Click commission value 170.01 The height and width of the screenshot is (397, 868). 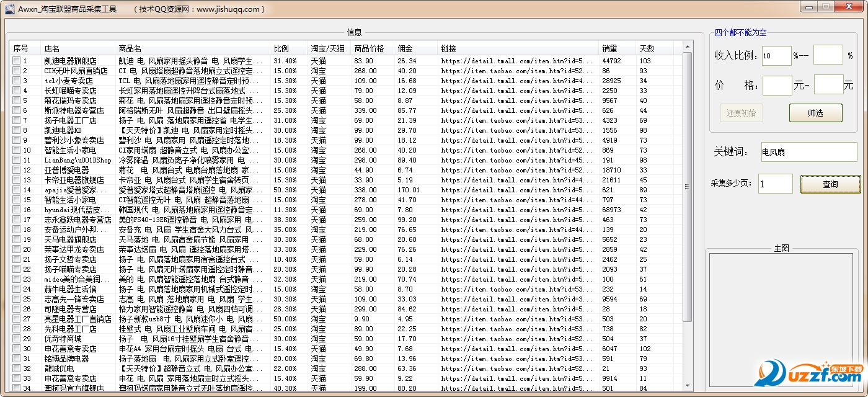(x=409, y=190)
